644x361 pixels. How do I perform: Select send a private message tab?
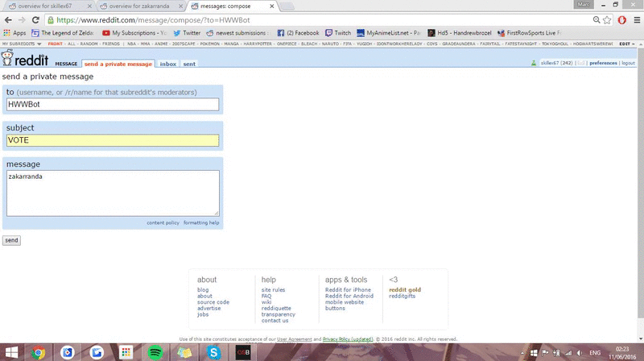[x=118, y=64]
